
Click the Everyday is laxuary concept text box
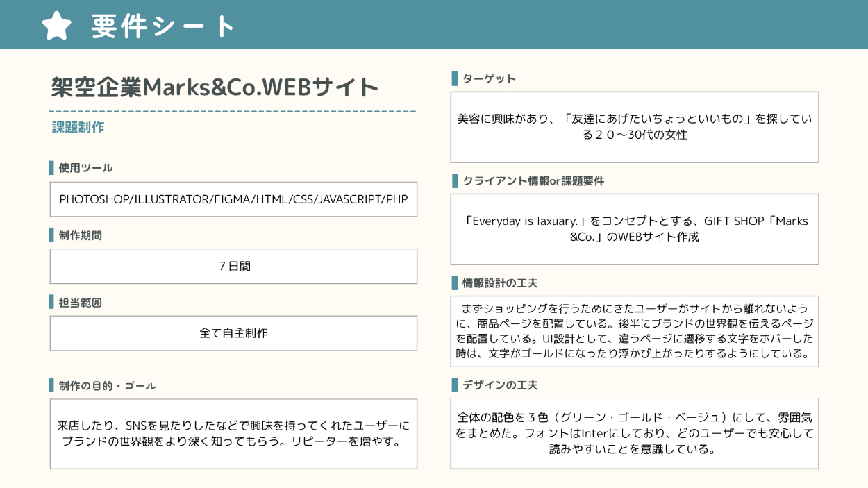coord(634,229)
